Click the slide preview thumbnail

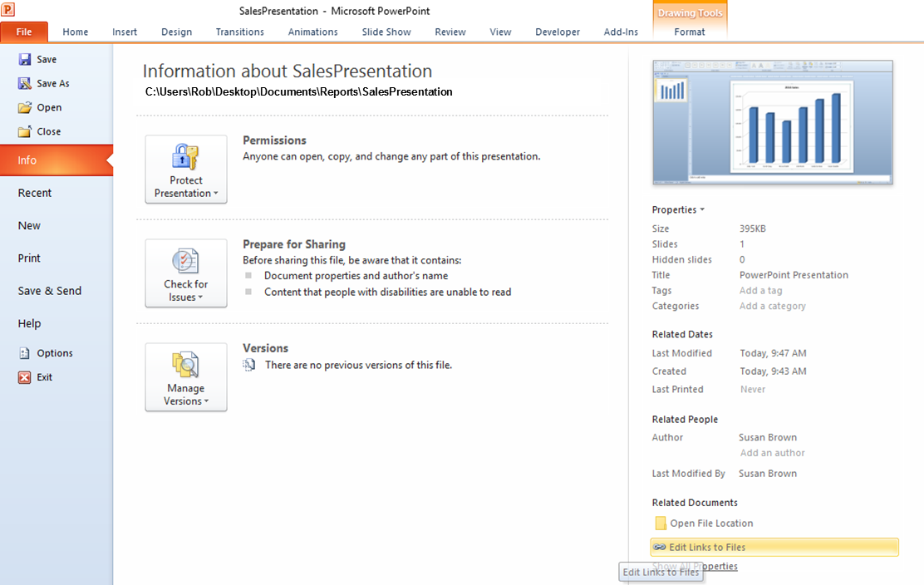click(773, 121)
